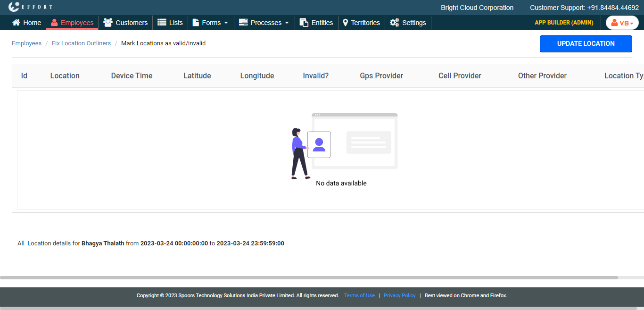Click the Entities icon in navbar
The width and height of the screenshot is (644, 310).
coord(304,23)
